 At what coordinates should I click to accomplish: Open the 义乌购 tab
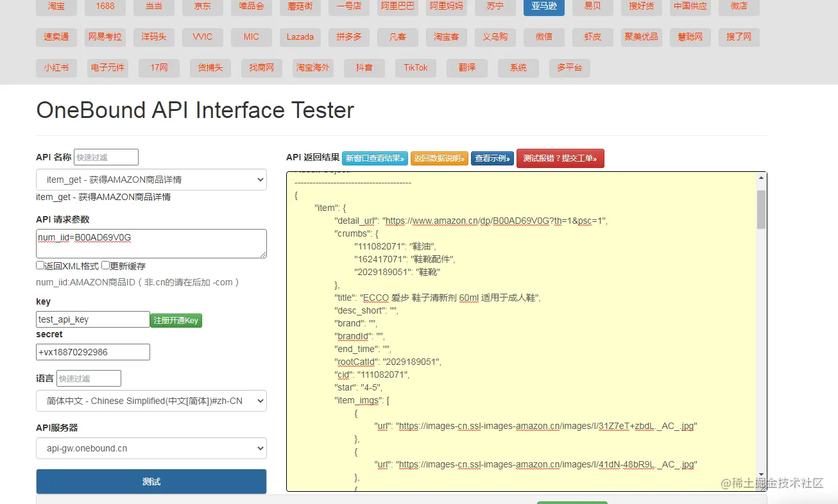495,37
